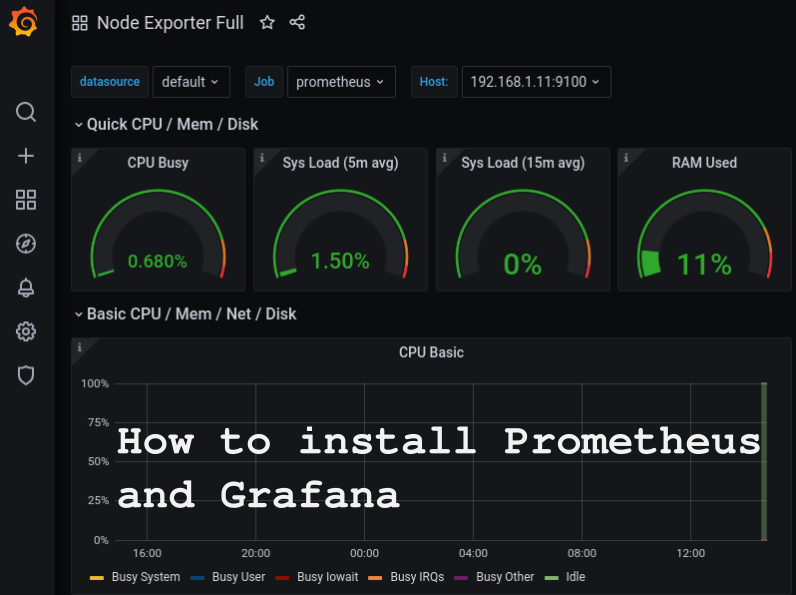Open the Alerting bell icon
The height and width of the screenshot is (595, 796).
26,288
